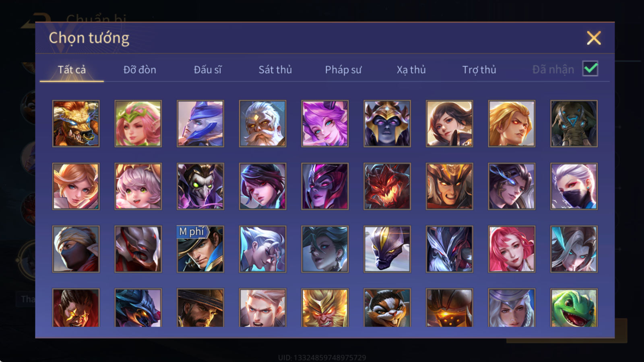Select the 'Đấu sĩ' tab
Viewport: 644px width, 362px height.
(x=207, y=70)
